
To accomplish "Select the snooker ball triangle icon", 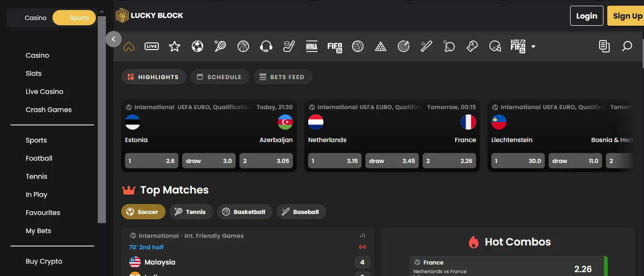I will coord(381,46).
